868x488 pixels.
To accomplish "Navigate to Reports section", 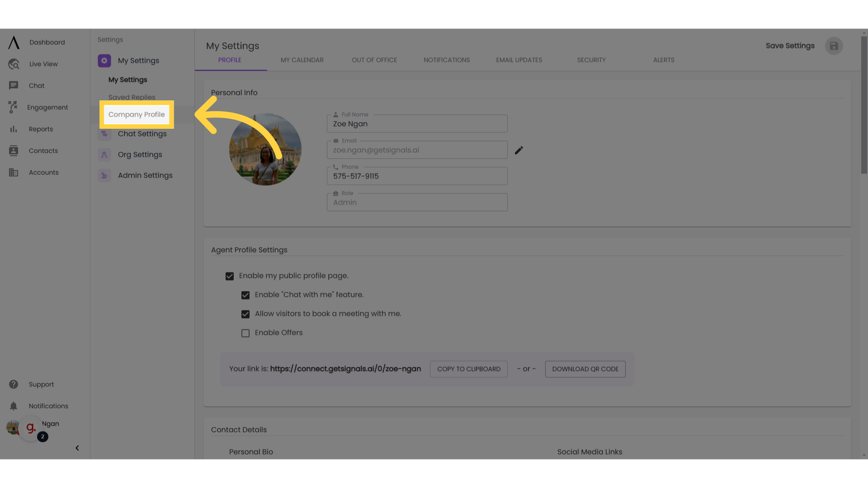I will coord(41,129).
